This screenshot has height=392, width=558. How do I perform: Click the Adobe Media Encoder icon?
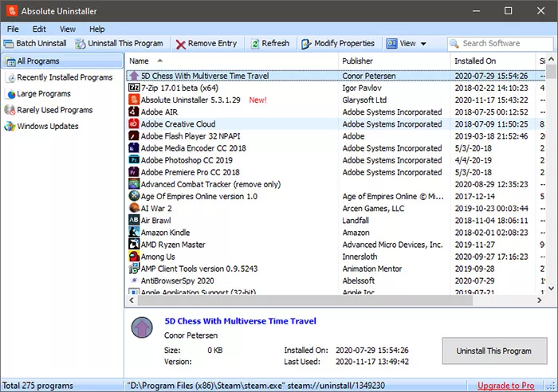point(134,148)
